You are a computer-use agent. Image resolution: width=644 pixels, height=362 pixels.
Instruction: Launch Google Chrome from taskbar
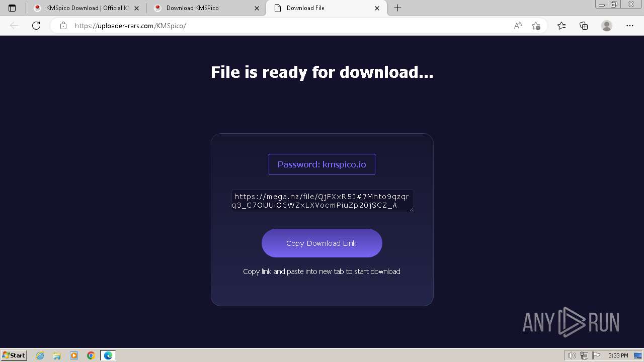click(91, 355)
